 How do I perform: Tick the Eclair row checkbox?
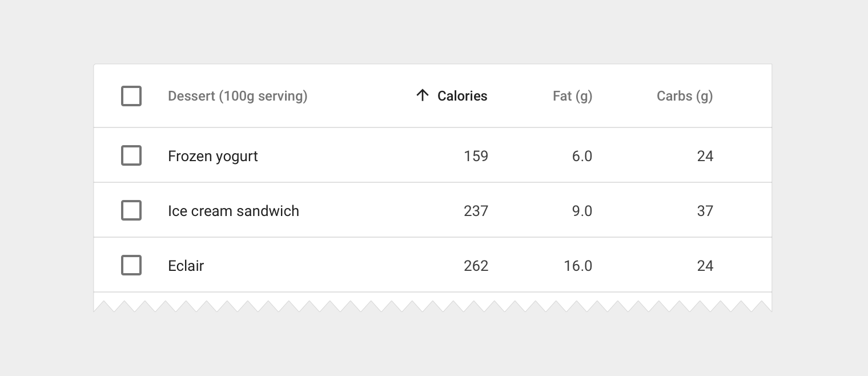point(131,265)
